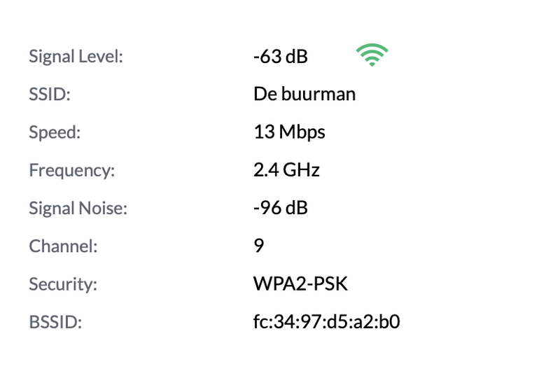Viewport: 560px width, 392px height.
Task: Select the Signal Noise label
Action: pyautogui.click(x=78, y=208)
